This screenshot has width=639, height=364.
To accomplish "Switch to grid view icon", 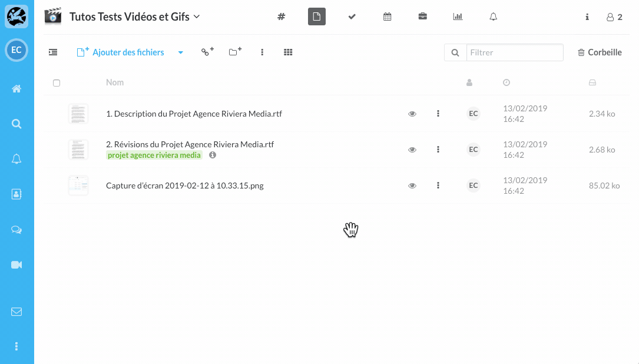I will click(288, 52).
